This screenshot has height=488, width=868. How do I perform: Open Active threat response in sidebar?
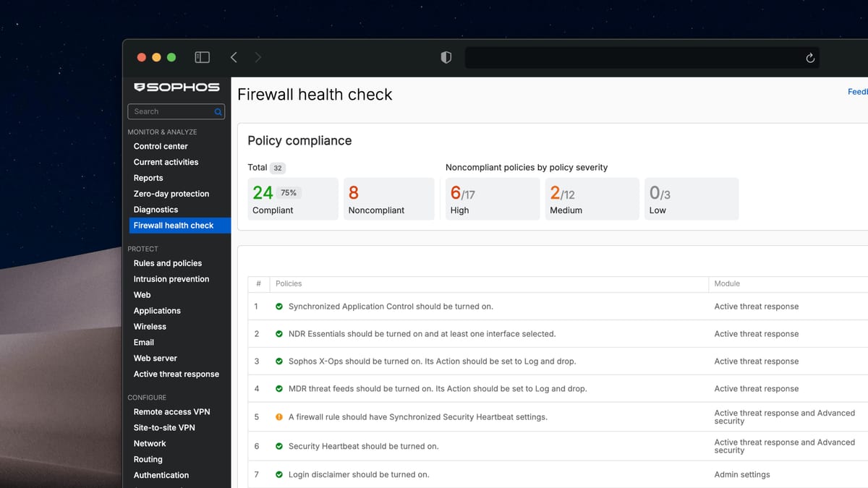pos(176,374)
